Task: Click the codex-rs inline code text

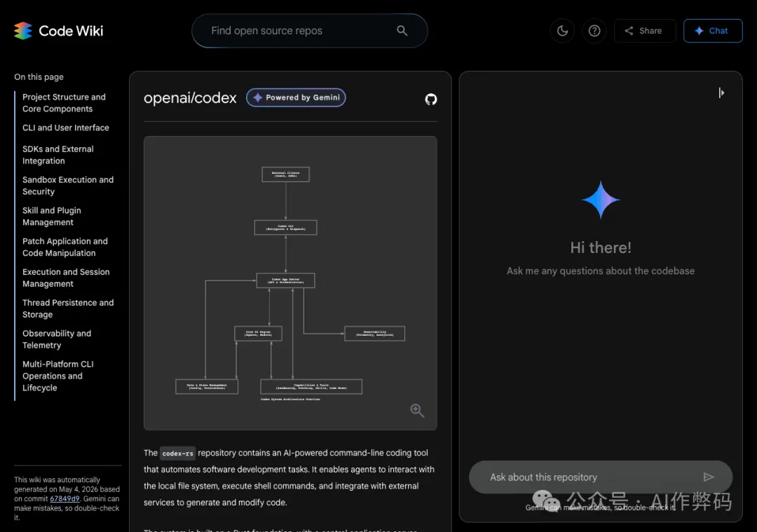Action: coord(177,453)
